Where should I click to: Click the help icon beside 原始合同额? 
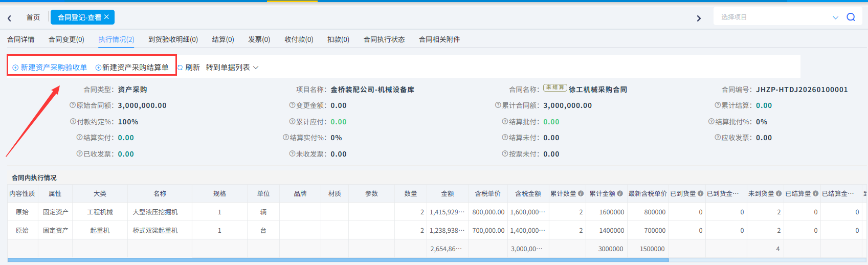(x=73, y=105)
